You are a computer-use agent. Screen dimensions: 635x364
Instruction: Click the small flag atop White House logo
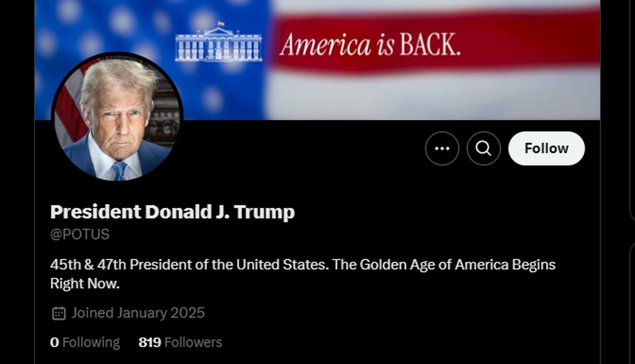tap(221, 24)
